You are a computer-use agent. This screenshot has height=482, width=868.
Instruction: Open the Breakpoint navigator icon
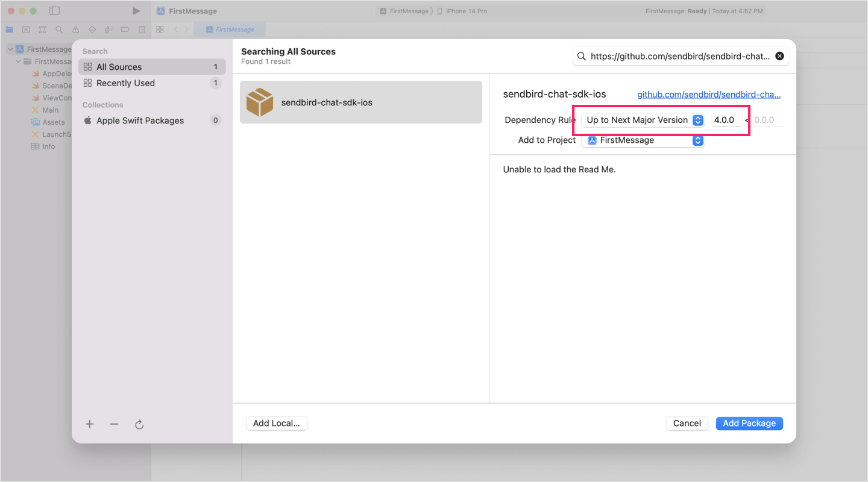125,29
